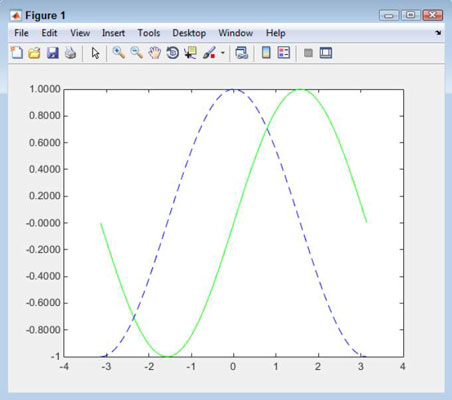452x400 pixels.
Task: Close the Figure 1 window
Action: pyautogui.click(x=433, y=15)
